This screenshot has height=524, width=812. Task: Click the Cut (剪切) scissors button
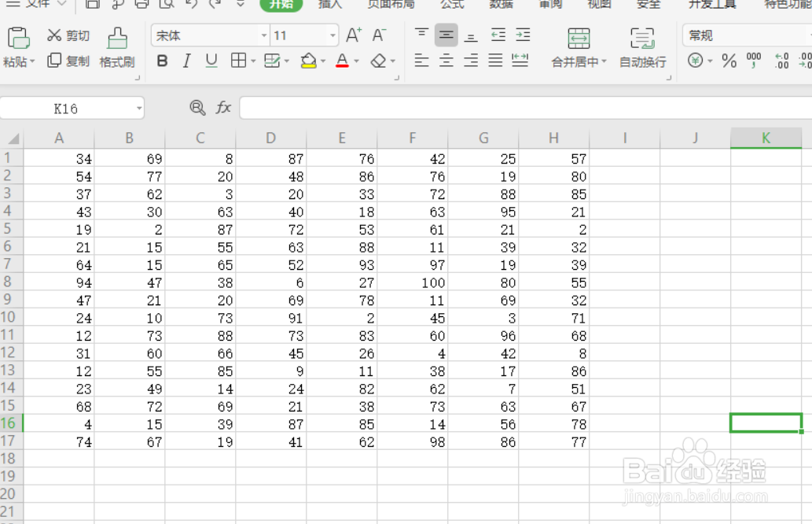68,35
